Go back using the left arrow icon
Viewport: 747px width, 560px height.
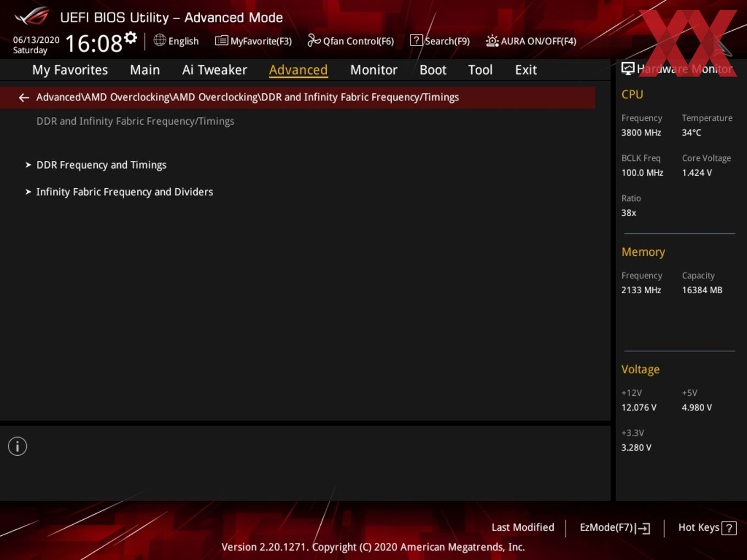[24, 98]
